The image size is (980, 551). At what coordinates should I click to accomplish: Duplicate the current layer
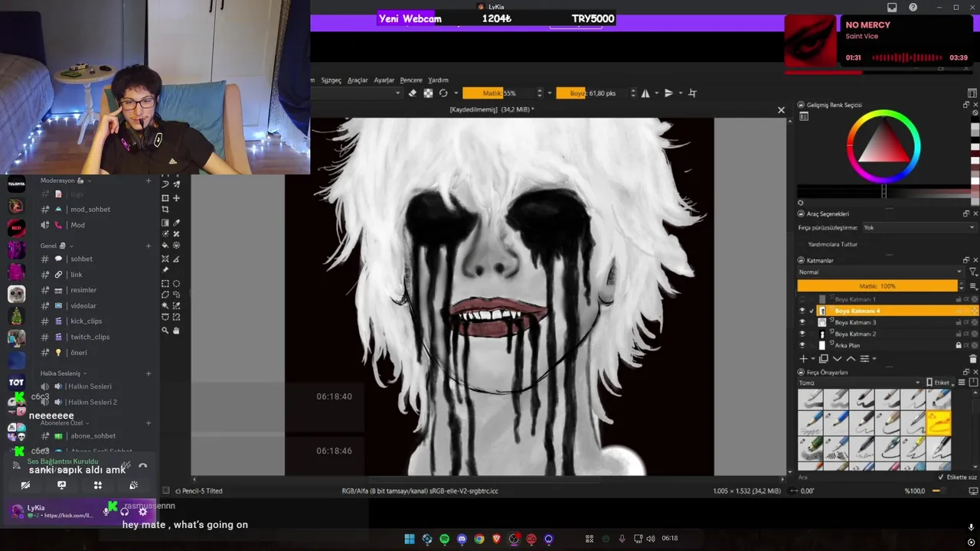click(824, 358)
